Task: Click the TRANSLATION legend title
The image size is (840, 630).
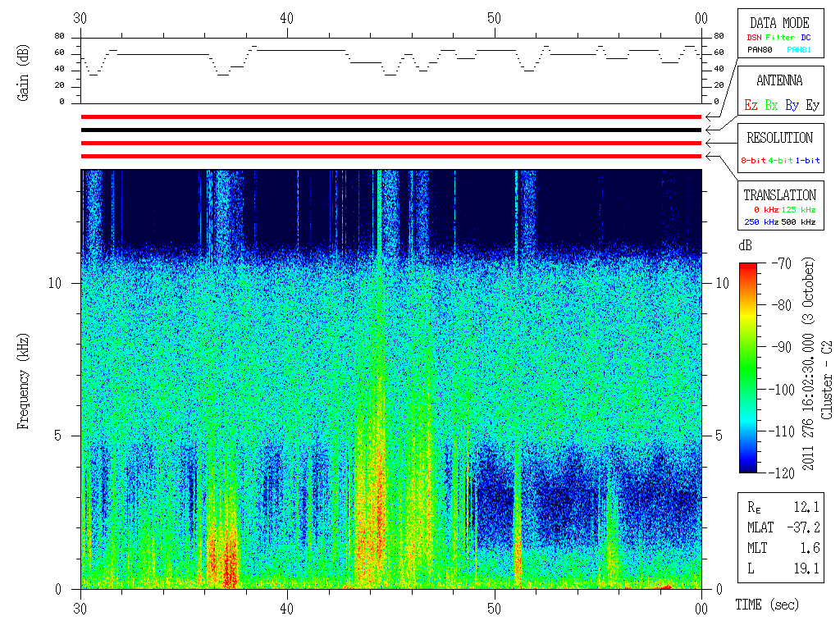Action: tap(779, 195)
